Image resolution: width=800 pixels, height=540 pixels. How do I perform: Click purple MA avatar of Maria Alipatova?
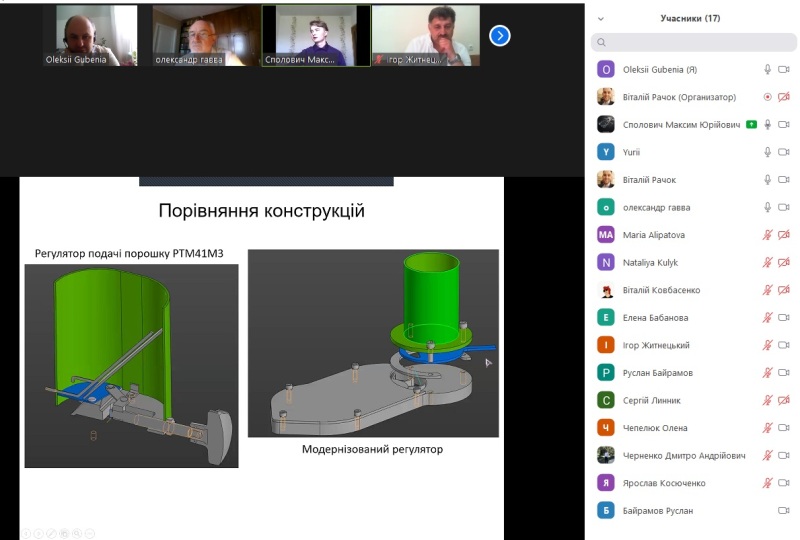pyautogui.click(x=606, y=235)
